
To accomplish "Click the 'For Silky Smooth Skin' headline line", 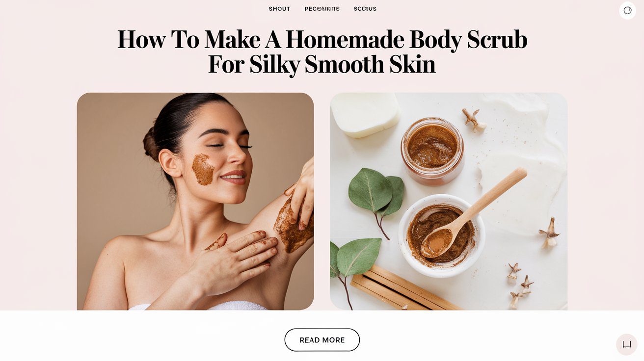I will tap(322, 65).
